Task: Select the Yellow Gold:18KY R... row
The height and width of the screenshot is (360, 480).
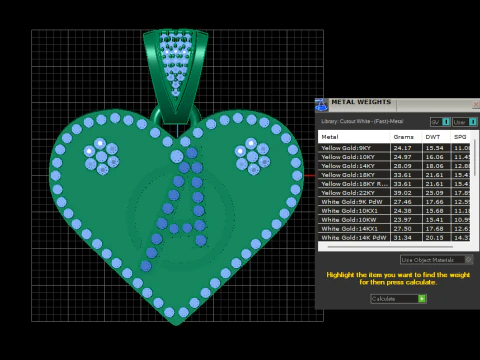Action: click(x=394, y=184)
